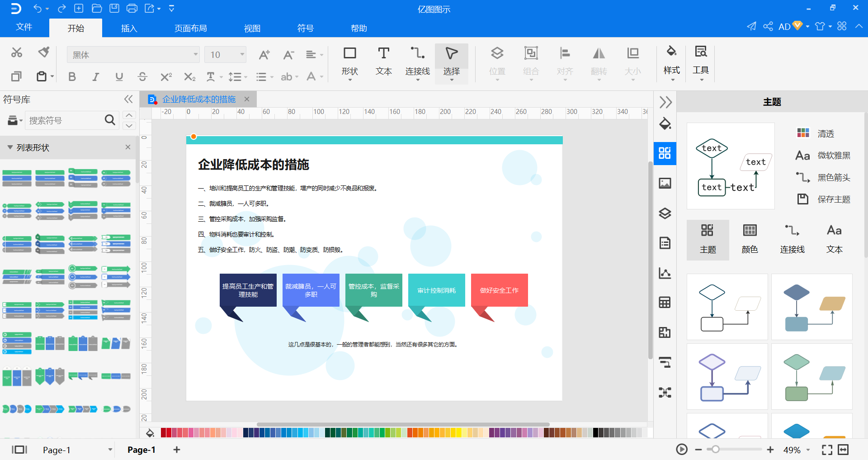Start presentation with the play button
Image resolution: width=868 pixels, height=460 pixels.
682,450
